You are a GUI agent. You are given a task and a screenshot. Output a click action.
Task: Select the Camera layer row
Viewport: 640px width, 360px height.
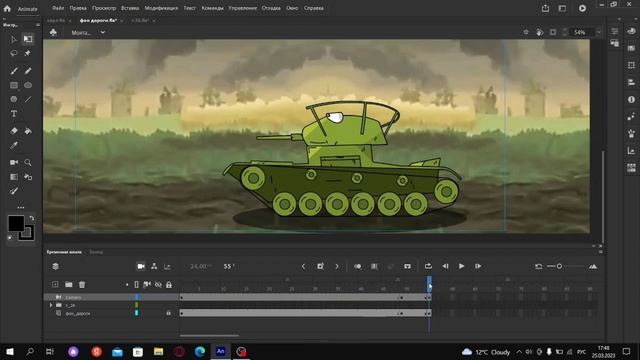111,297
